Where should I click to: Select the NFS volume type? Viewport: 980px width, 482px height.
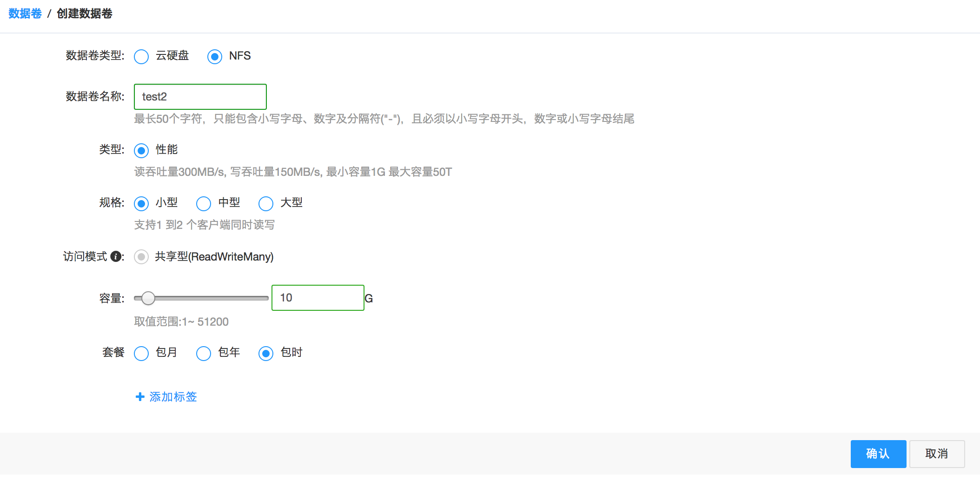(215, 56)
